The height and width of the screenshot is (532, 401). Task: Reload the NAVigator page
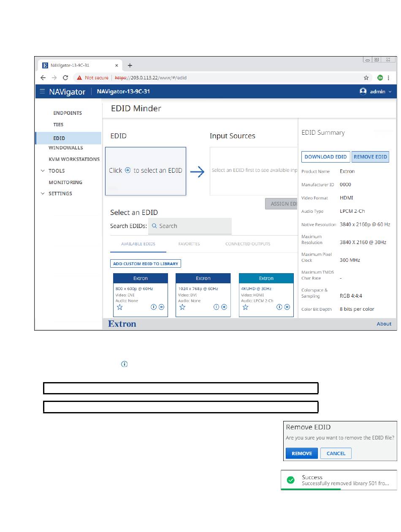65,78
